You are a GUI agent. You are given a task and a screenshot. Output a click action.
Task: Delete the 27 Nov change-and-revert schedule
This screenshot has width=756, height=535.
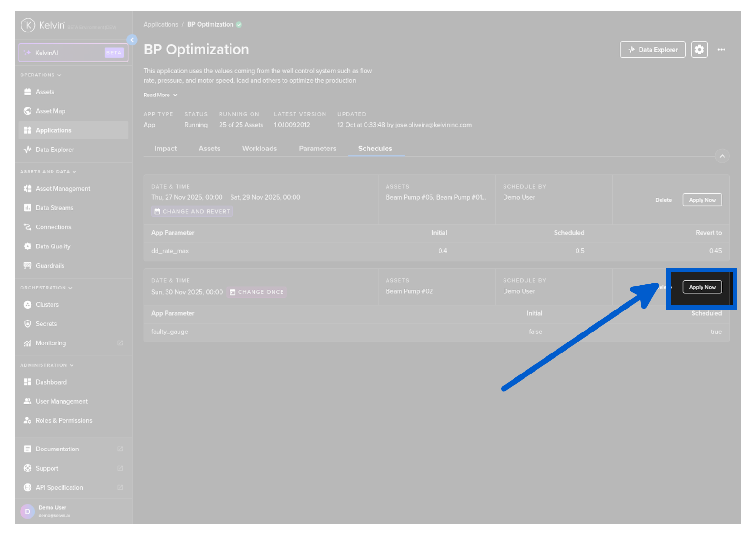663,200
